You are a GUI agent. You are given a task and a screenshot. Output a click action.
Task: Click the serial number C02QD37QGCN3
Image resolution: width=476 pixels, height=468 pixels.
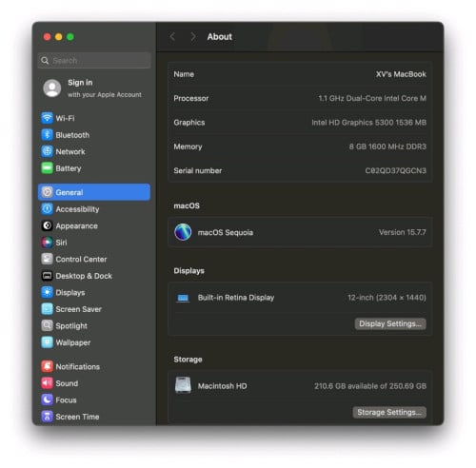(395, 170)
